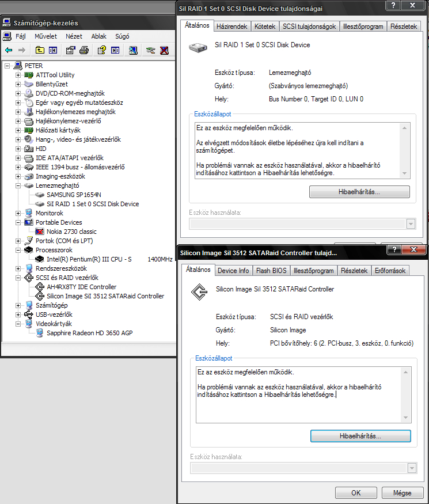
Task: Click the Nokia 2730 classic device icon
Action: (40, 232)
